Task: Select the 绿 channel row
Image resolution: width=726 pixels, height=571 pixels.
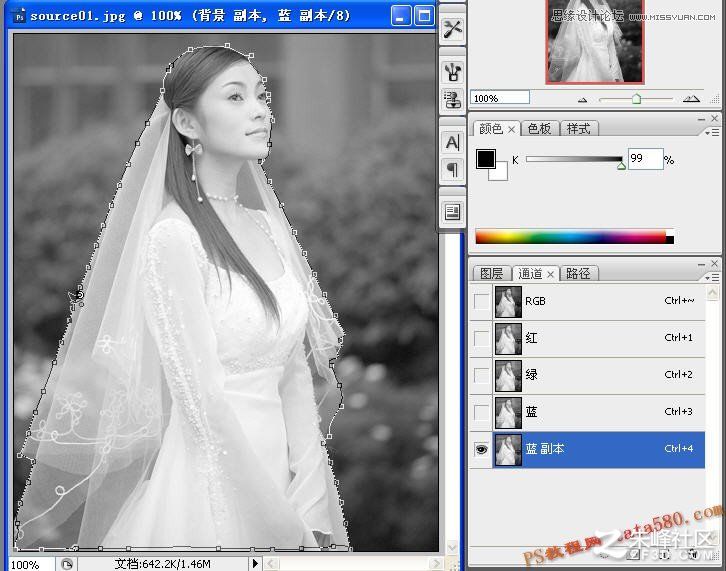Action: pyautogui.click(x=587, y=376)
